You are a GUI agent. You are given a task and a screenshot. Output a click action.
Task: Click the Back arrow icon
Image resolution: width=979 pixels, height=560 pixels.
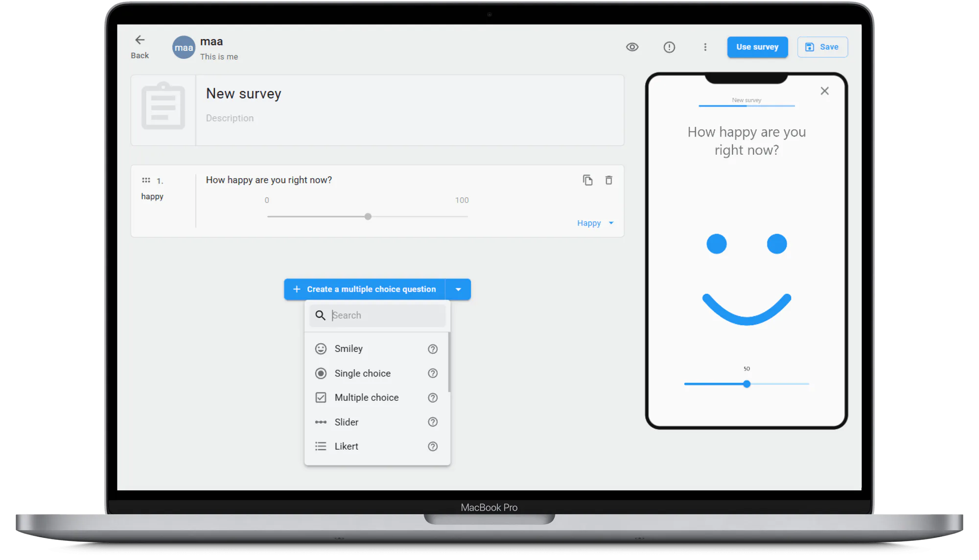click(x=140, y=40)
